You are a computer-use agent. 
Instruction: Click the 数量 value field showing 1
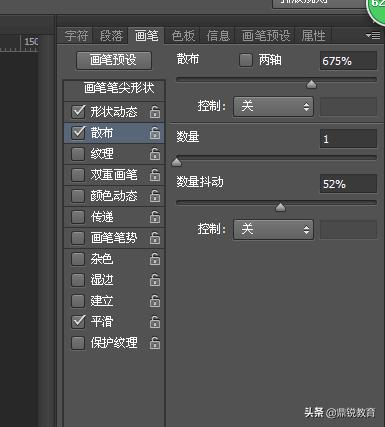(348, 139)
